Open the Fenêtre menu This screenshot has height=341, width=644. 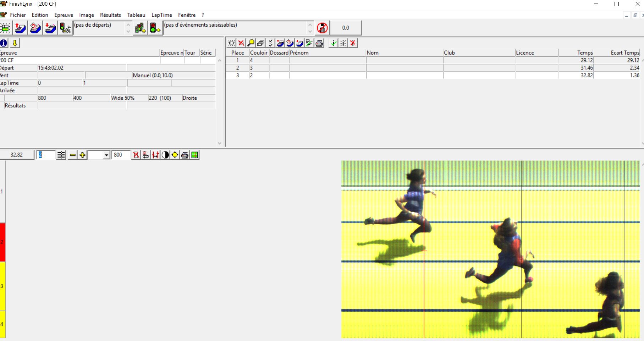[187, 15]
